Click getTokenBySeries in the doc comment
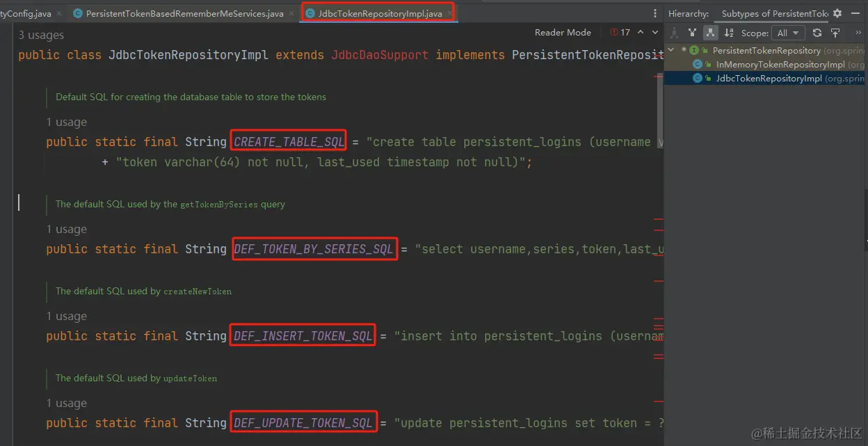Image resolution: width=868 pixels, height=446 pixels. tap(219, 205)
